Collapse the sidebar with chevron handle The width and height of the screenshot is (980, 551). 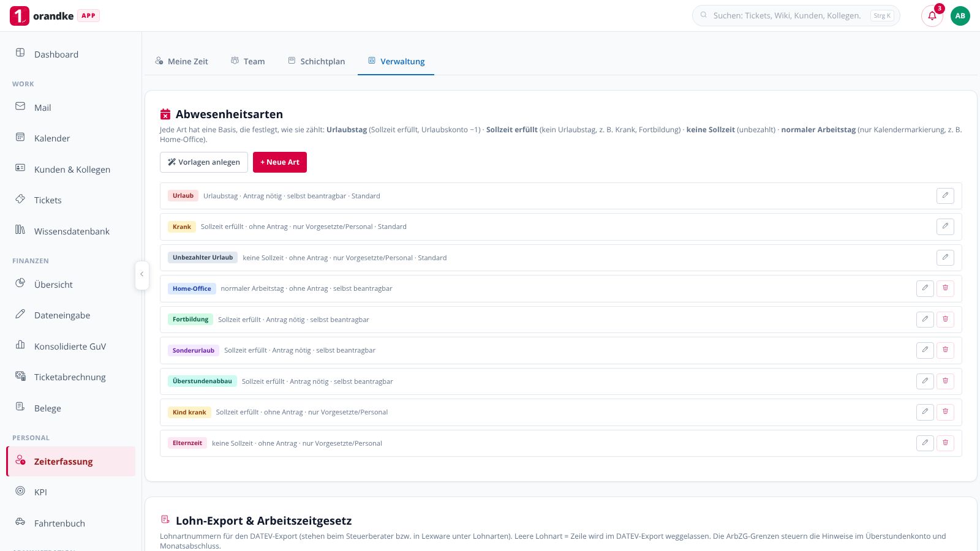(x=141, y=274)
